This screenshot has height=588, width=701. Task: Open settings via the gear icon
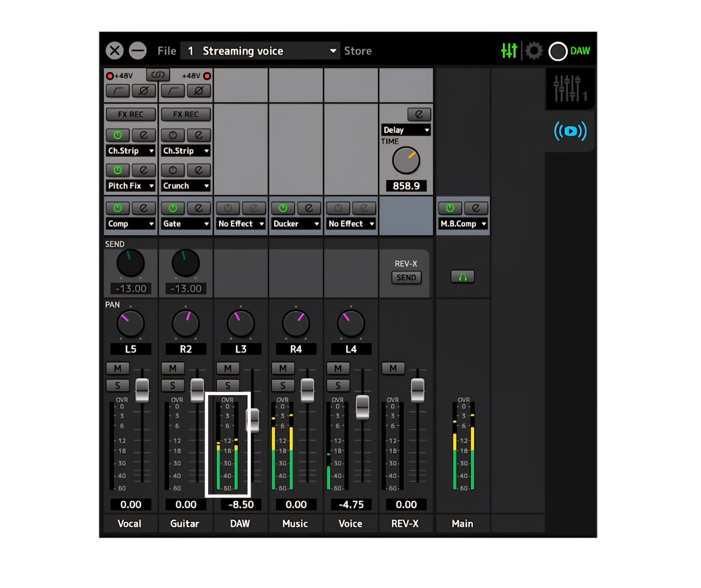coord(534,51)
